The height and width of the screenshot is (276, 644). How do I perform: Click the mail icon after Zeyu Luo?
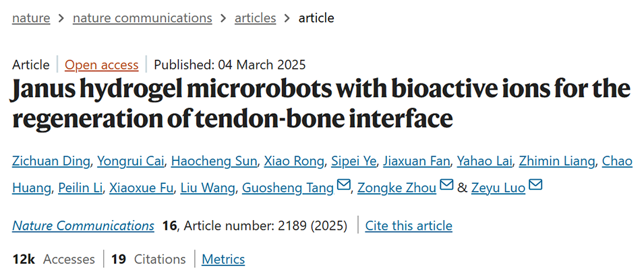[535, 186]
